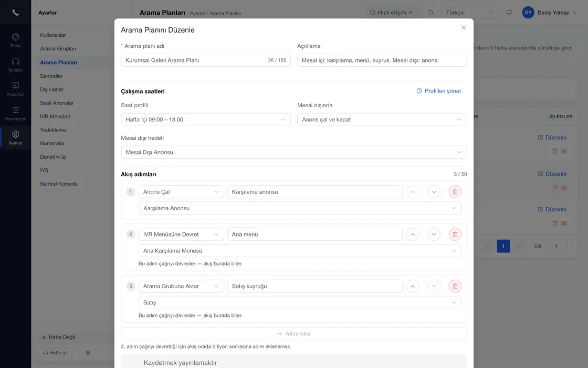Click the Hatta gir button
This screenshot has width=588, height=368.
click(56, 353)
